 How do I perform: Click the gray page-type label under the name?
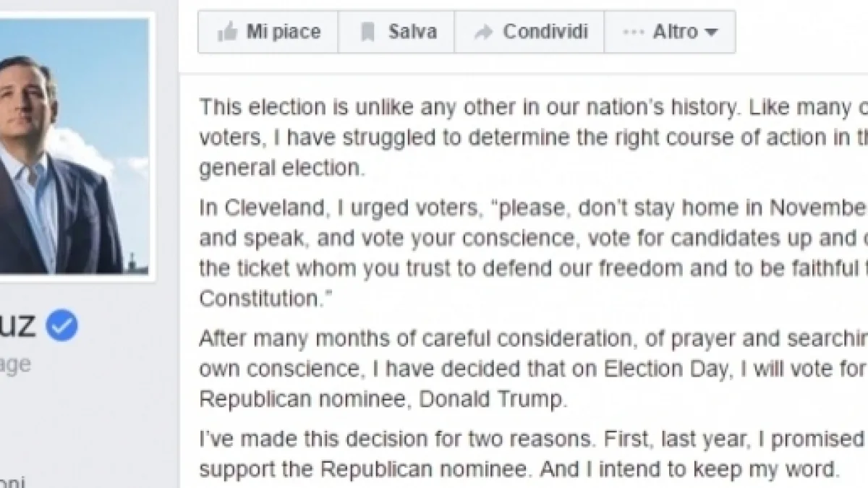coord(14,364)
